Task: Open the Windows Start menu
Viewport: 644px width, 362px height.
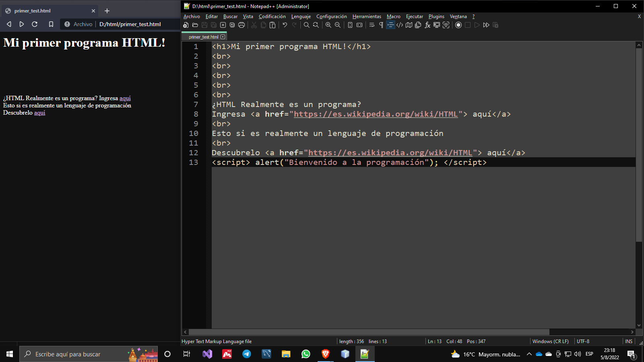Action: click(x=10, y=354)
